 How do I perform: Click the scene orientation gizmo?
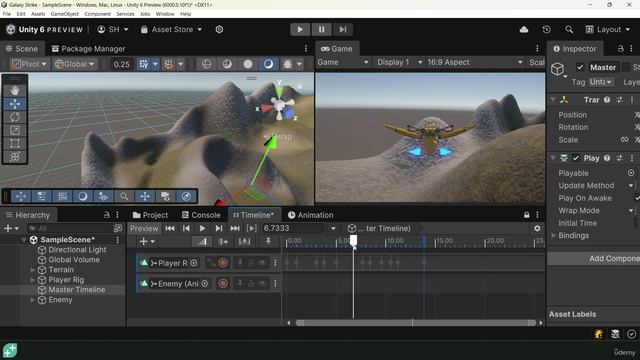[x=279, y=105]
